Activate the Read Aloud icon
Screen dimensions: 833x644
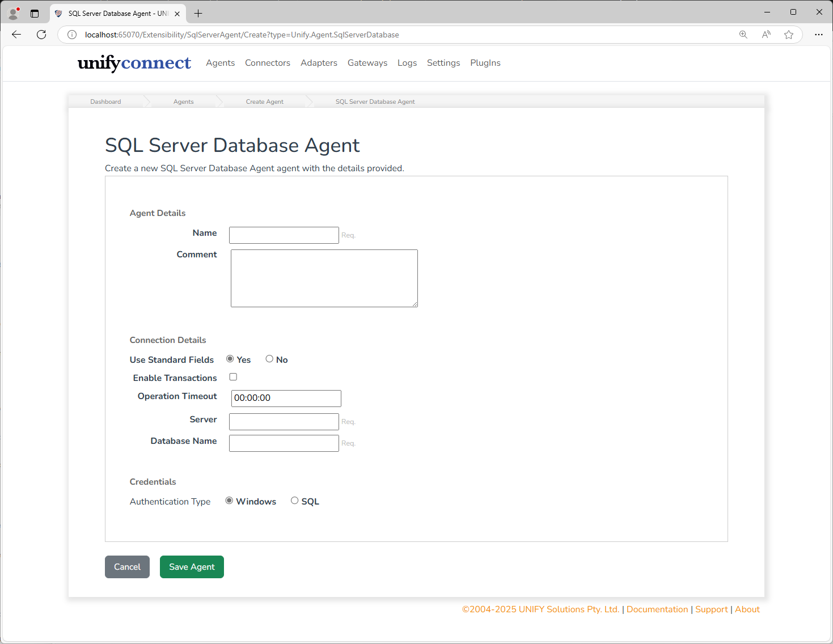(x=766, y=35)
